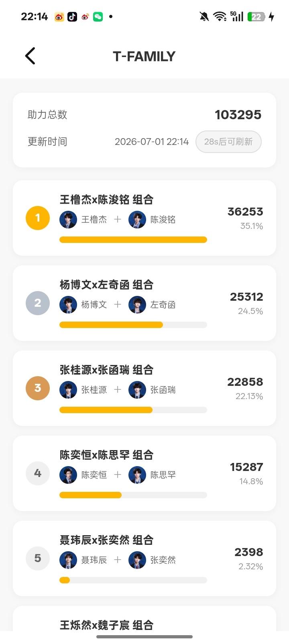289x644 pixels.
Task: Tap the 15287 vote count
Action: [246, 467]
